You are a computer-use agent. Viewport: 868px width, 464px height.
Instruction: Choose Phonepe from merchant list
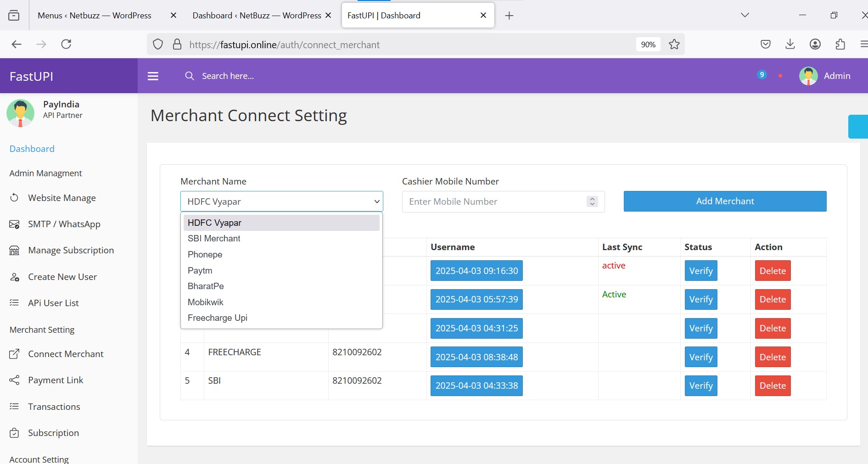[x=205, y=255]
